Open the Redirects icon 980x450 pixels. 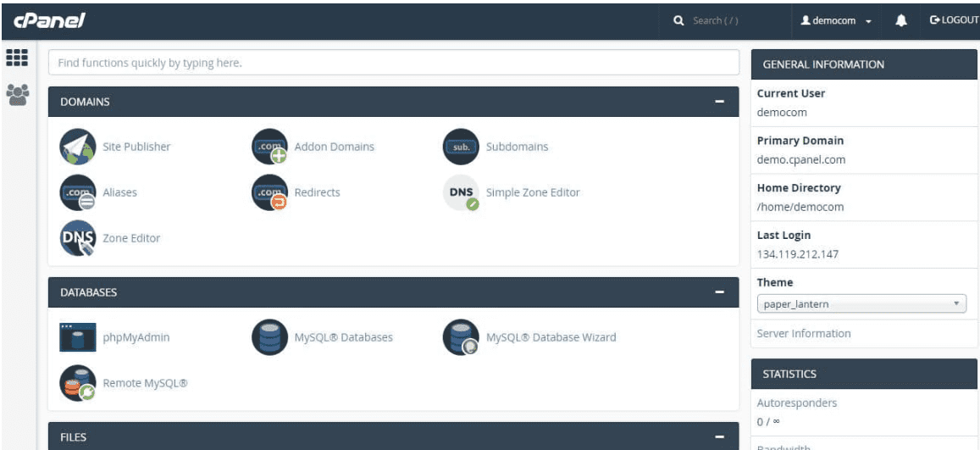(x=269, y=192)
